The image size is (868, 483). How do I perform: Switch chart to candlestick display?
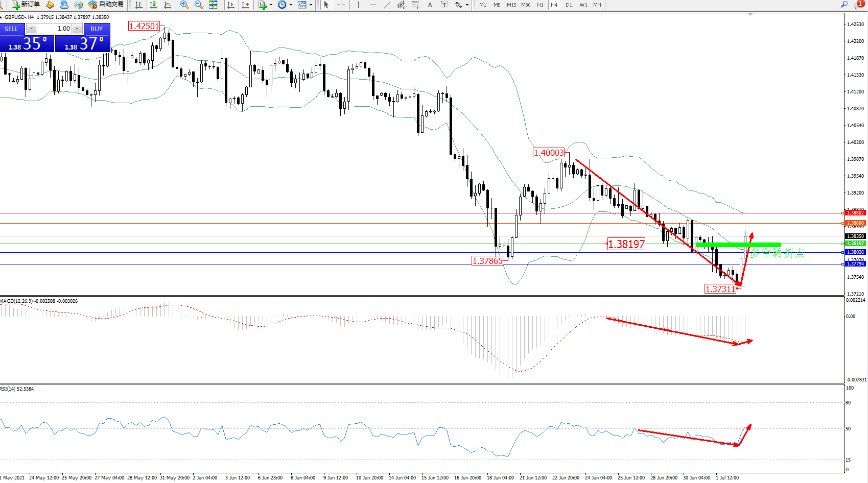(x=153, y=5)
